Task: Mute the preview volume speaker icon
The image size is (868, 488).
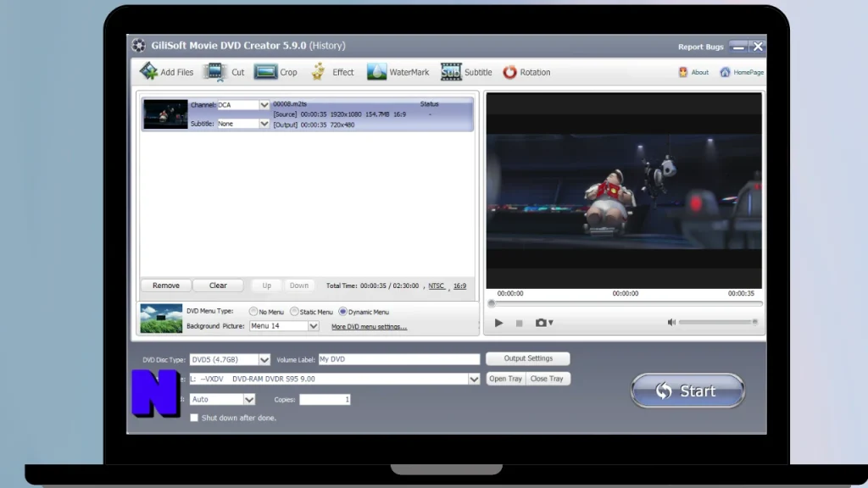Action: coord(671,322)
